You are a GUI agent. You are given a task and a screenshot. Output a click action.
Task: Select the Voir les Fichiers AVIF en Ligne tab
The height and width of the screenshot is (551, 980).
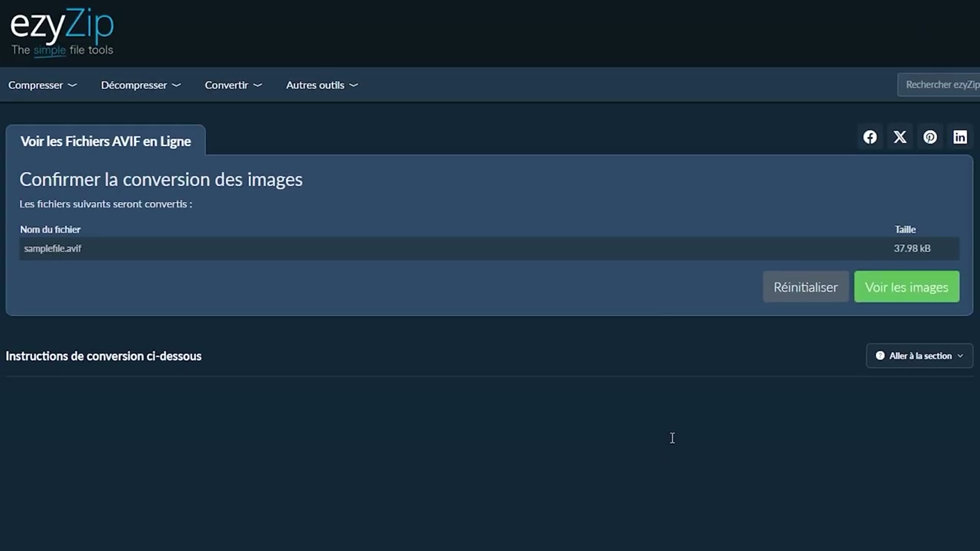pos(106,141)
